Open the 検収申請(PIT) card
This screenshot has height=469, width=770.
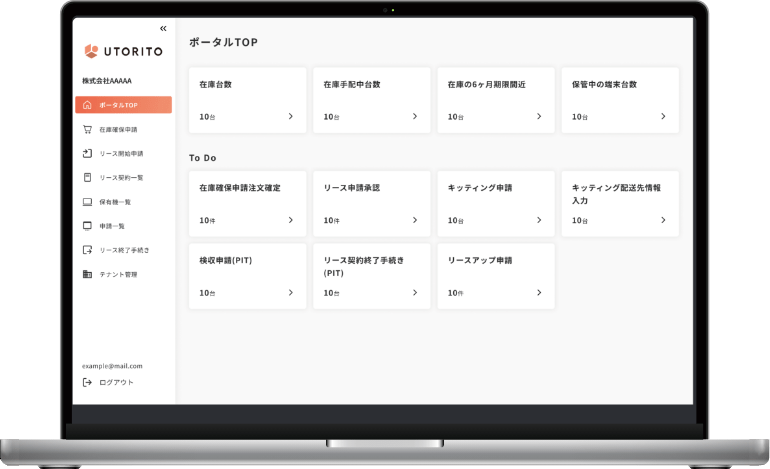pyautogui.click(x=247, y=276)
